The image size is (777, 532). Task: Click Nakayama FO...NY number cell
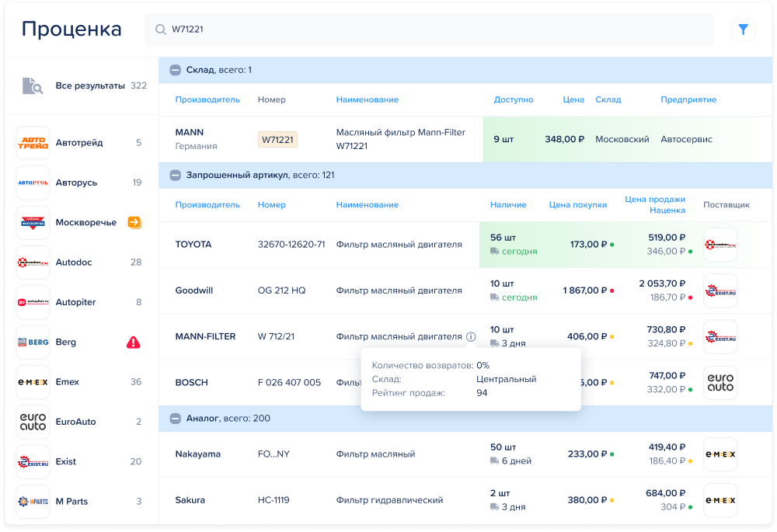tap(274, 454)
